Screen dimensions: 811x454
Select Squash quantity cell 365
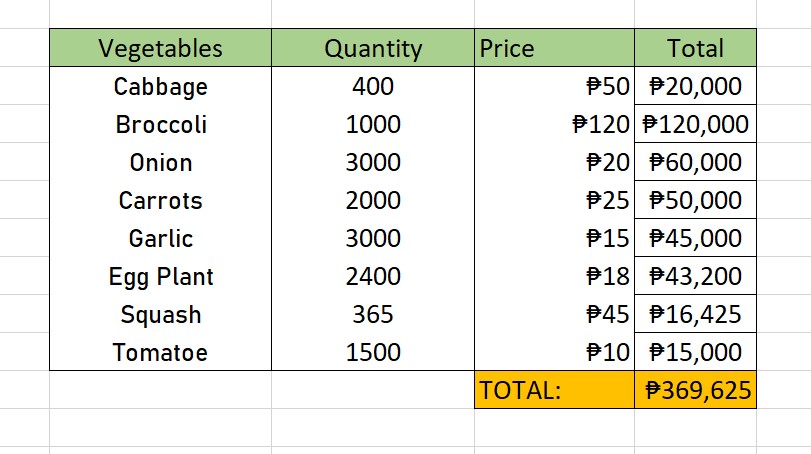(373, 315)
